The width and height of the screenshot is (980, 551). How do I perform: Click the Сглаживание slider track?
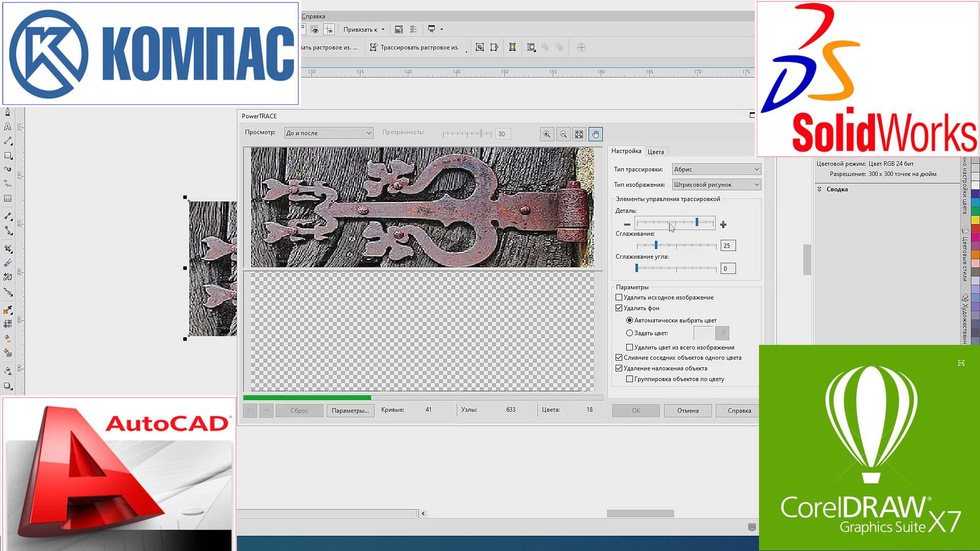click(676, 245)
